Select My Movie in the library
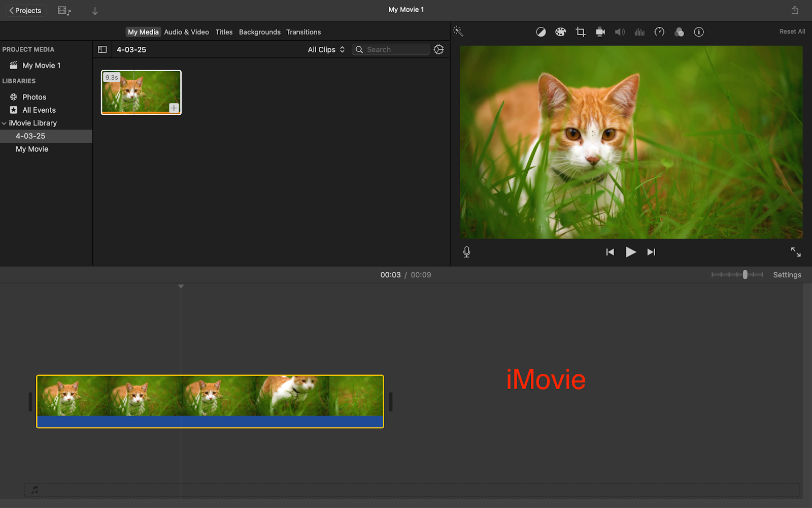The height and width of the screenshot is (508, 812). [32, 149]
